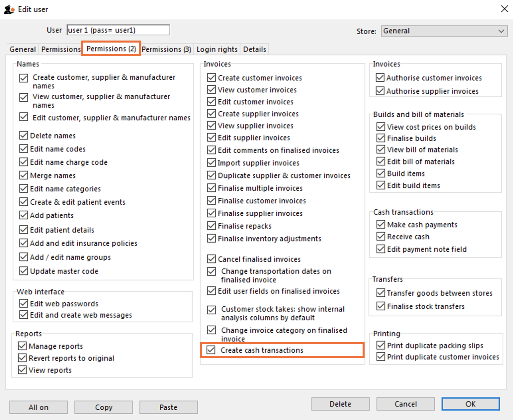Toggle Finalise stock transfers checkbox

coord(381,306)
